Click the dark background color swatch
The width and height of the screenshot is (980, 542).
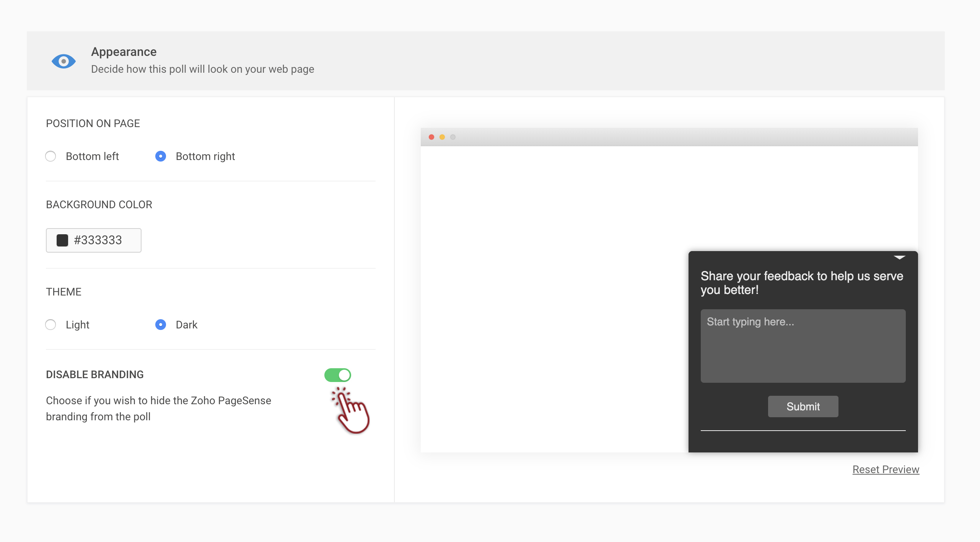click(x=62, y=240)
